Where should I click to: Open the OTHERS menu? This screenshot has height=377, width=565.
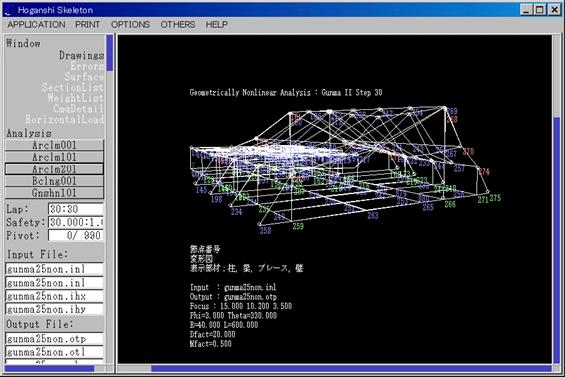178,25
